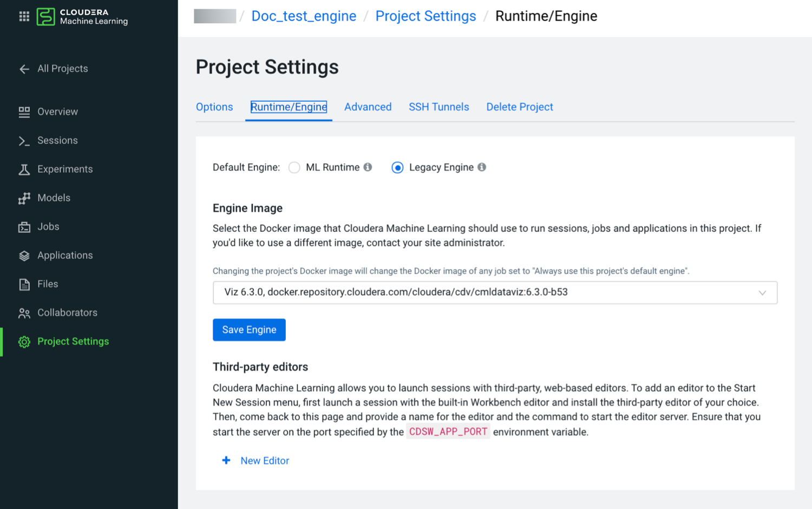Switch to the Advanced tab
The image size is (812, 509).
coord(368,107)
